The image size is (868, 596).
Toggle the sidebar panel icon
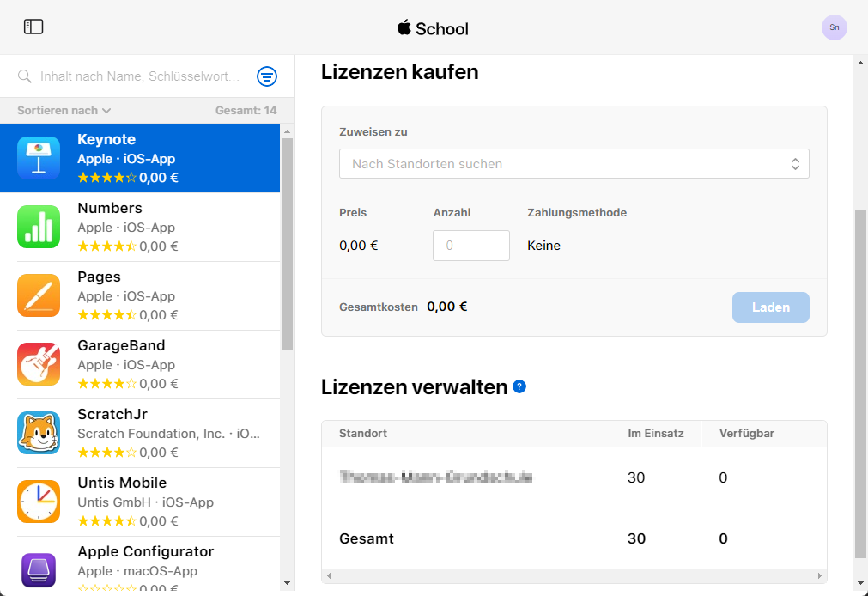(x=33, y=27)
